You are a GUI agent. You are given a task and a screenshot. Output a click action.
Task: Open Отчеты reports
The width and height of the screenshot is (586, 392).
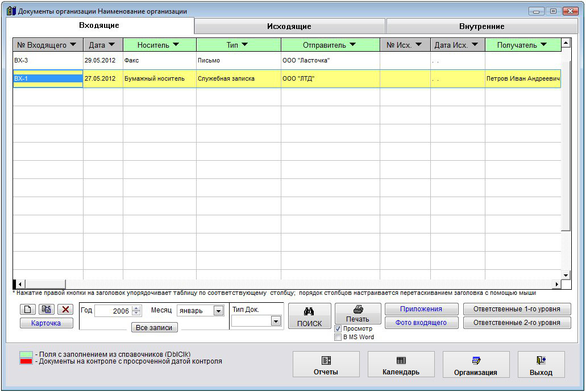click(326, 364)
